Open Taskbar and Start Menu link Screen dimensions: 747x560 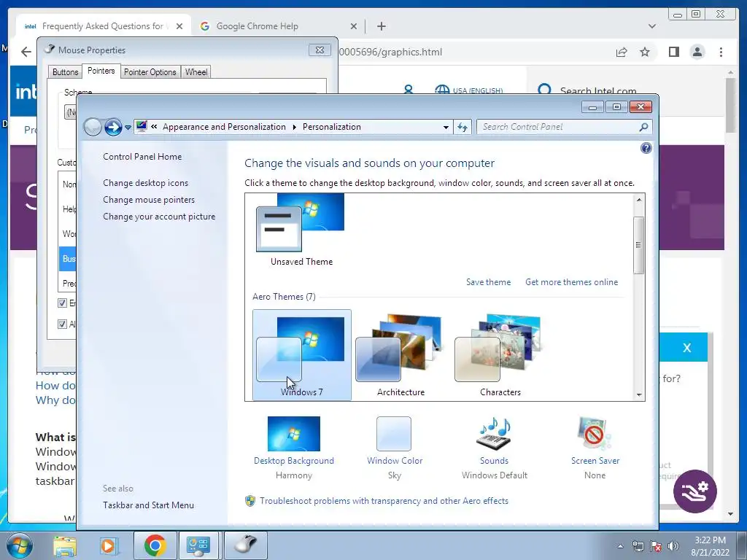148,505
